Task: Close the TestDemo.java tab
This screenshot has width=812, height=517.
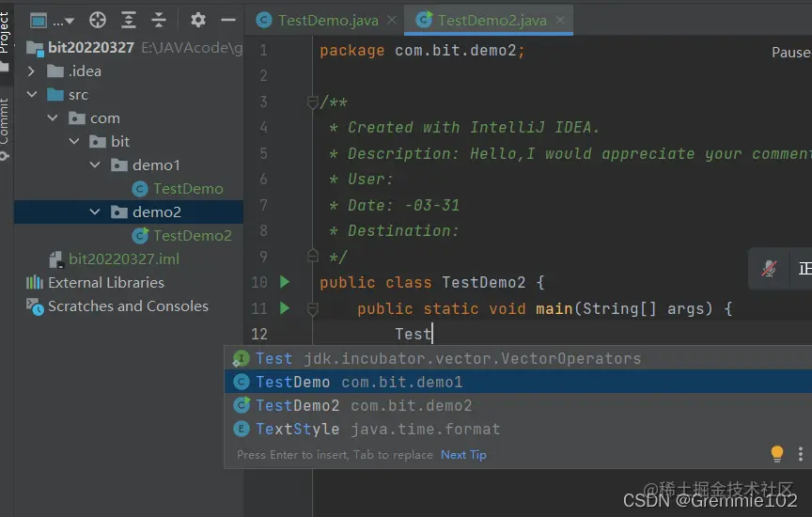Action: tap(392, 20)
